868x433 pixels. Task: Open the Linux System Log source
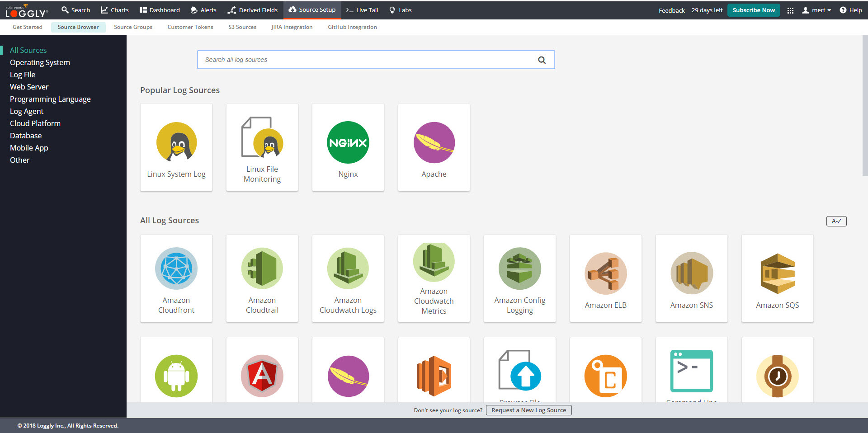(176, 147)
